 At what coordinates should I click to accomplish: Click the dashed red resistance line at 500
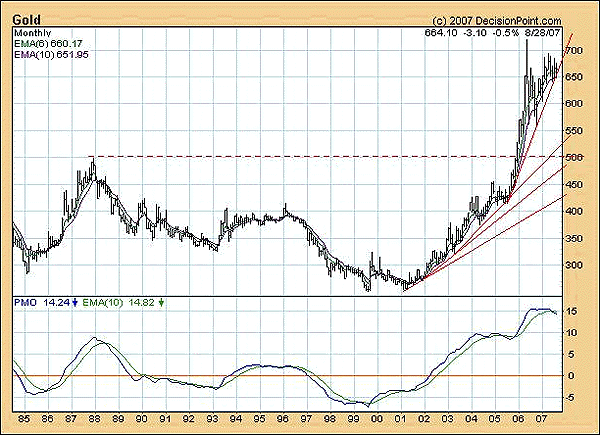pyautogui.click(x=300, y=157)
